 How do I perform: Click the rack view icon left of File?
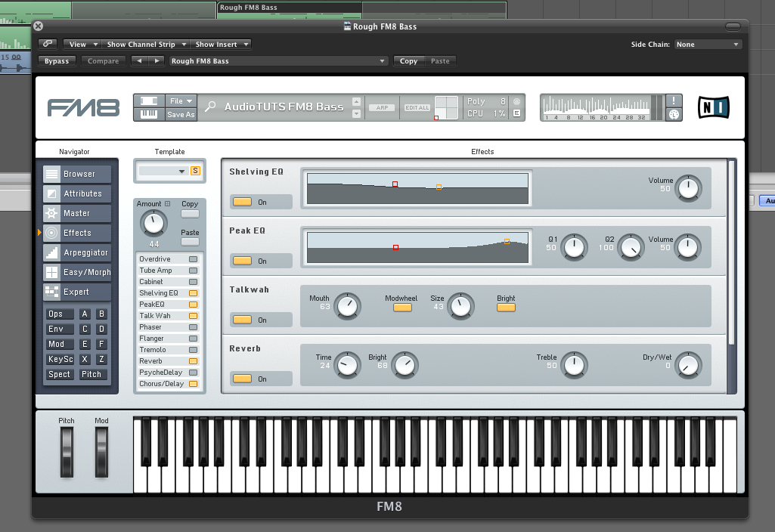point(149,101)
